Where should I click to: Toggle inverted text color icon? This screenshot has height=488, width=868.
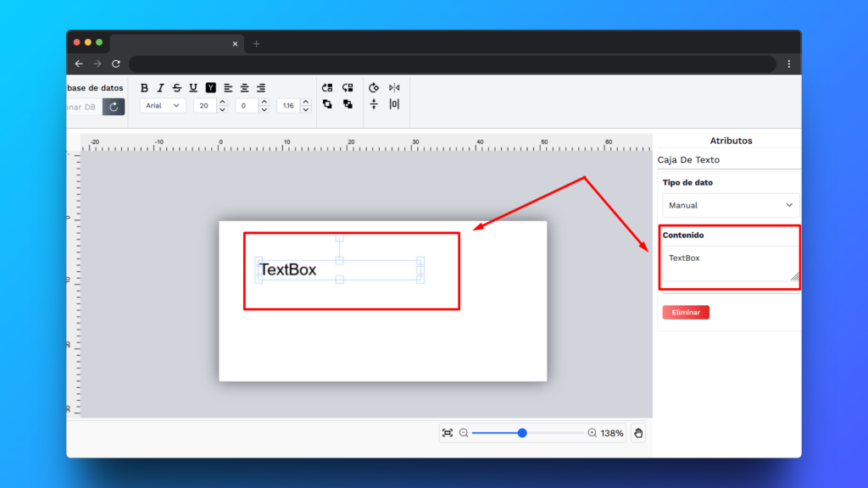click(210, 87)
